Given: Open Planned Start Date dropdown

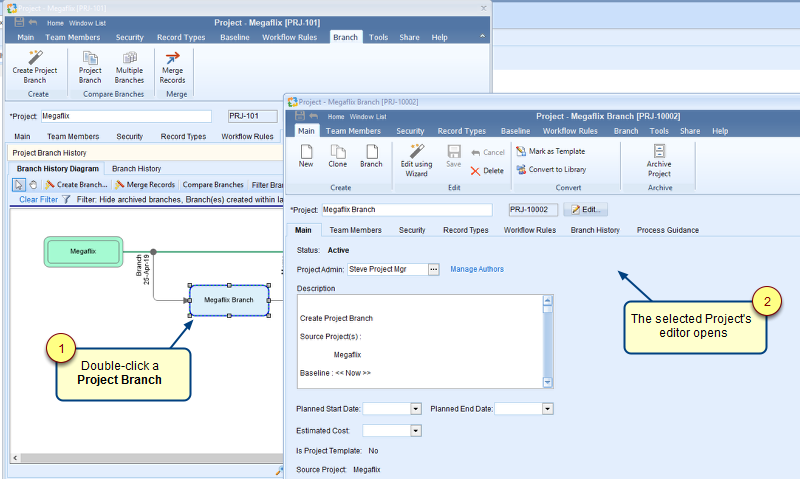Looking at the screenshot, I should (x=416, y=409).
